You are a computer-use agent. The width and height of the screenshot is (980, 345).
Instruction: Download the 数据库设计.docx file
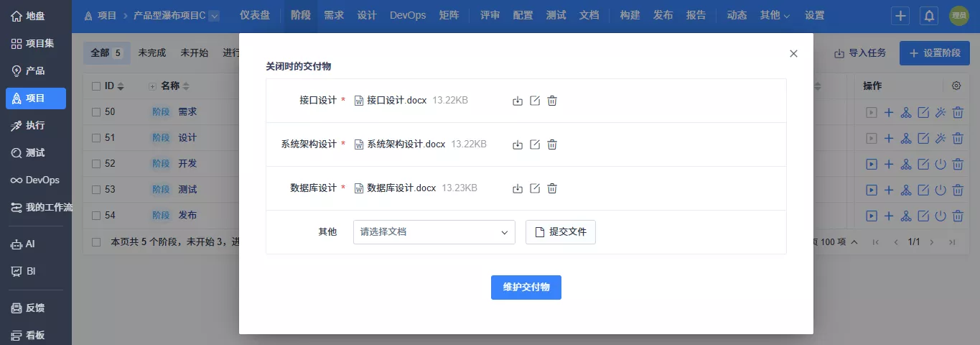(x=518, y=188)
